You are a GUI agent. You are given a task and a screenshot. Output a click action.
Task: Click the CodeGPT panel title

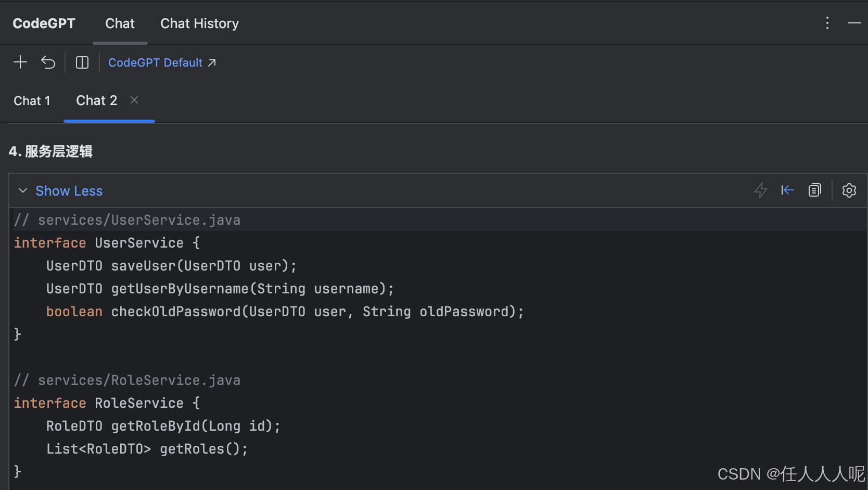[44, 23]
